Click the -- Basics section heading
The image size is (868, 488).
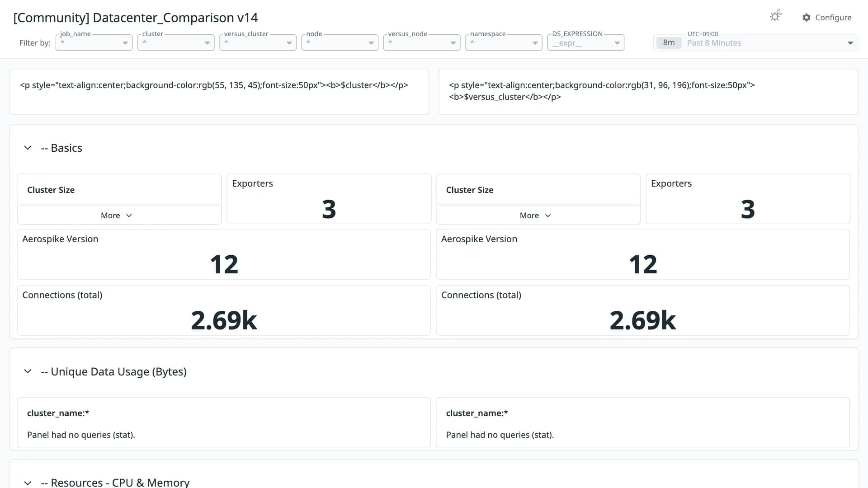[61, 148]
